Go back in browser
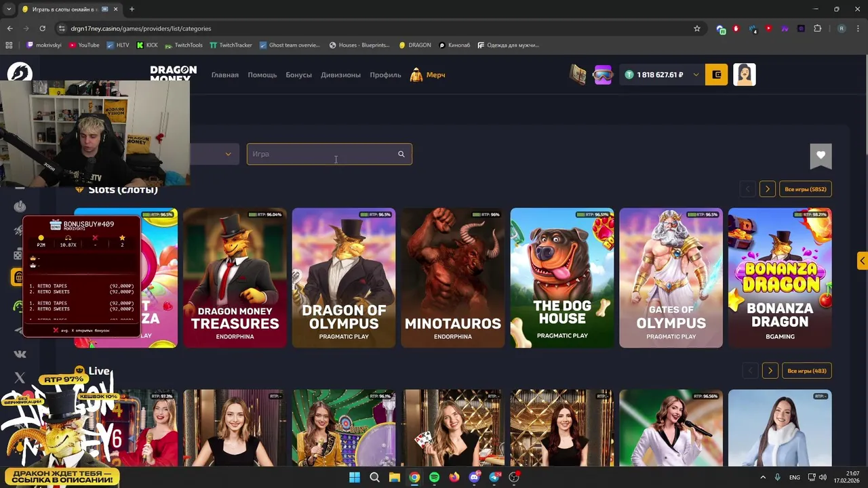The image size is (868, 488). click(x=9, y=28)
